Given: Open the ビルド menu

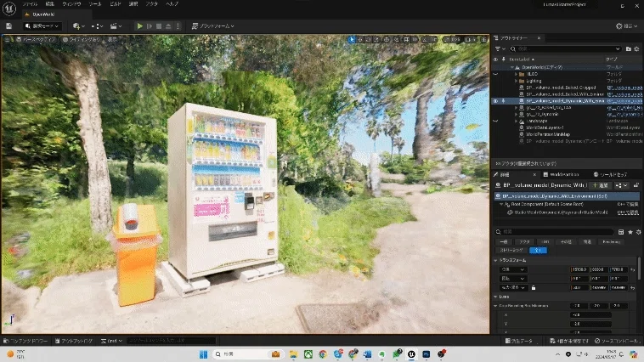Looking at the screenshot, I should tap(116, 3).
